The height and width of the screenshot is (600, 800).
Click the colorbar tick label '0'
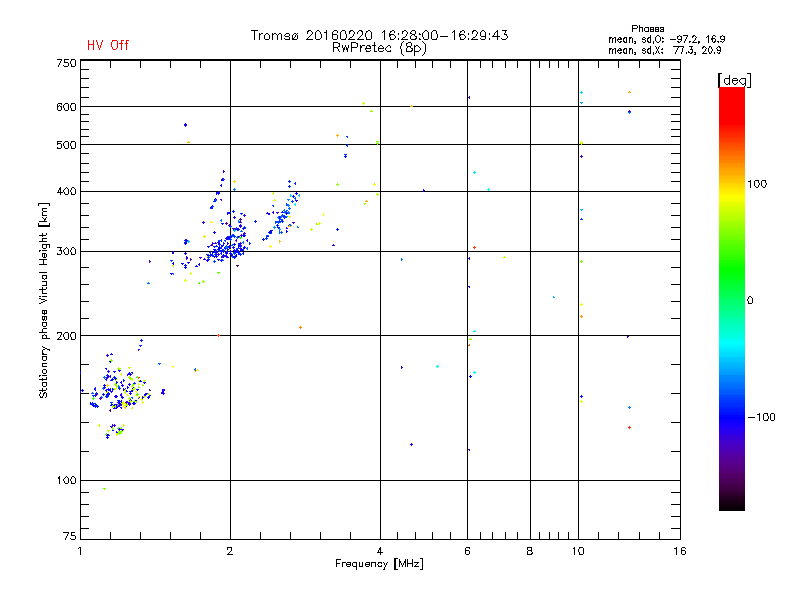point(749,301)
